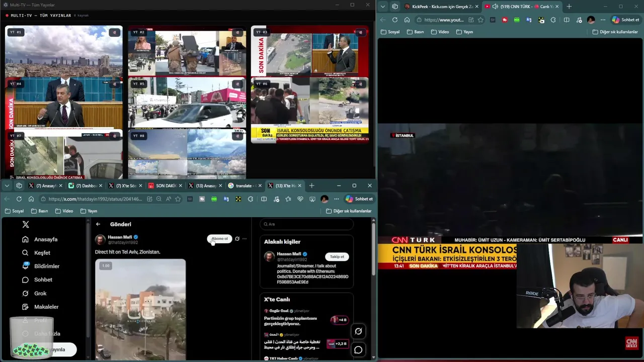Switch to the (7) Dashboard tab
644x362 pixels.
pos(86,186)
